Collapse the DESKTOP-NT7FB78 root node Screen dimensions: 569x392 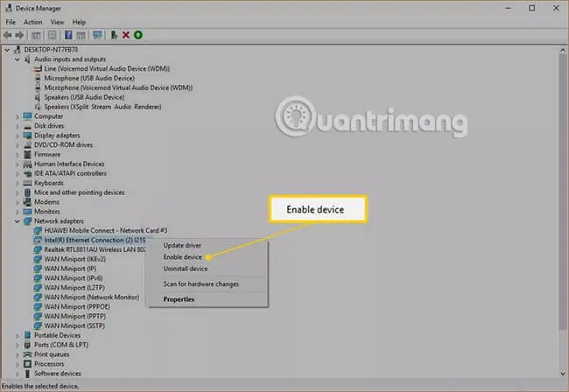pyautogui.click(x=7, y=50)
